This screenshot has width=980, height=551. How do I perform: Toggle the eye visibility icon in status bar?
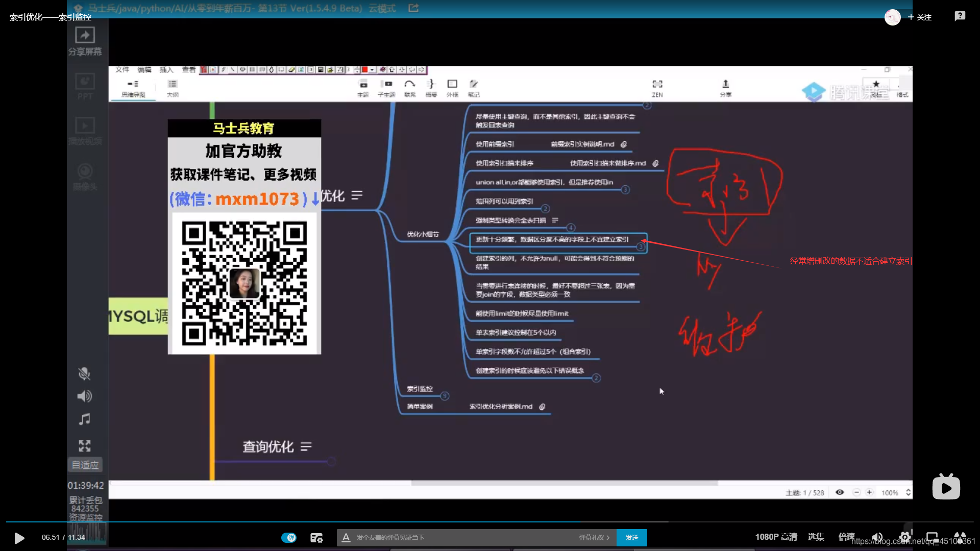point(840,492)
